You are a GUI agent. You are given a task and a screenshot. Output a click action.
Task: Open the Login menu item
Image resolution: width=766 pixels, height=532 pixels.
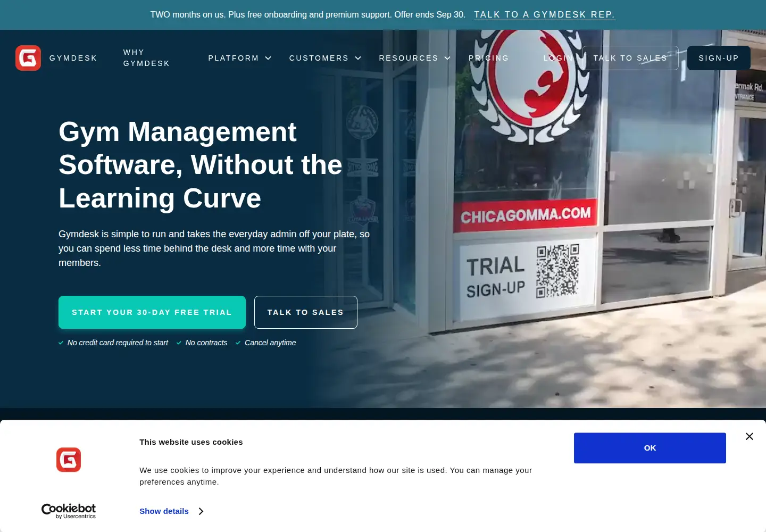pyautogui.click(x=558, y=58)
